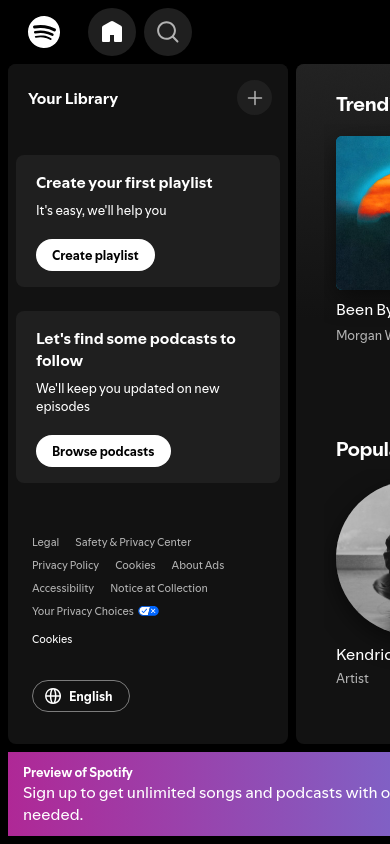Viewport: 390px width, 844px height.
Task: Go to the Home icon button
Action: pos(112,32)
